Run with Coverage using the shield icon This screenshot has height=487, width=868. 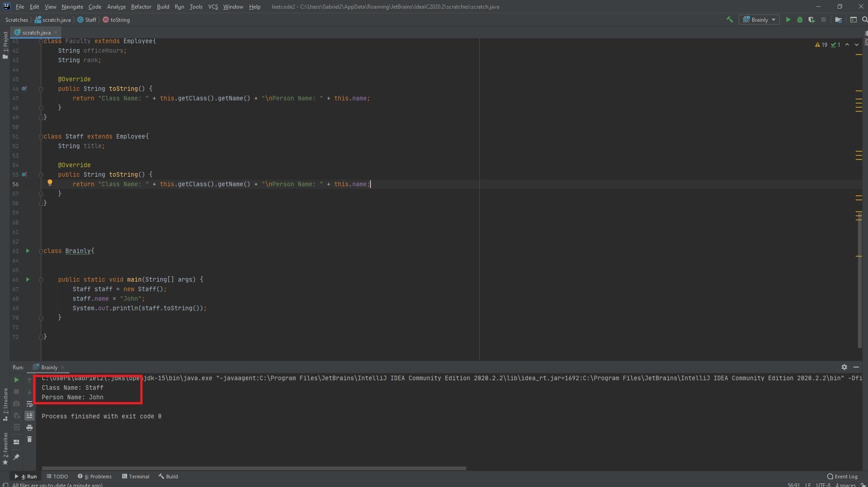(811, 20)
